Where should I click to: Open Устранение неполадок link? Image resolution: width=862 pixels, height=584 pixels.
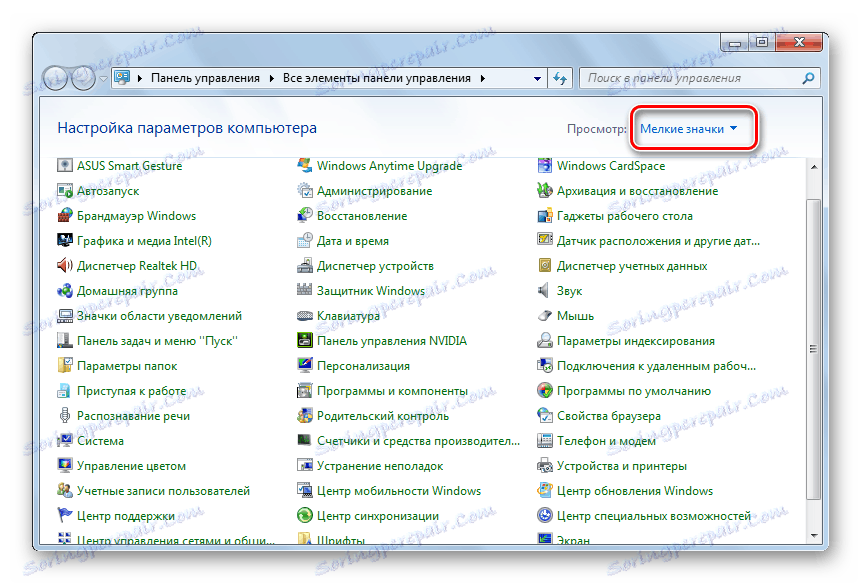pyautogui.click(x=380, y=466)
